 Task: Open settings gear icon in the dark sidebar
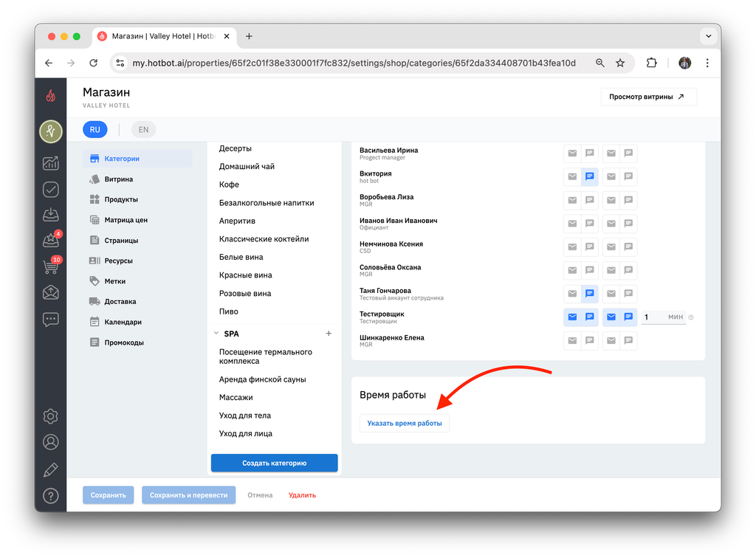51,416
